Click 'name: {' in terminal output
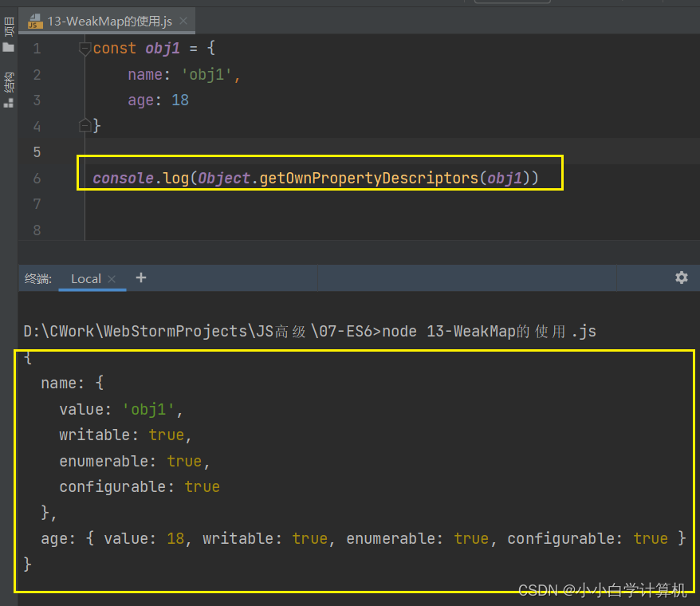This screenshot has height=606, width=700. tap(73, 384)
